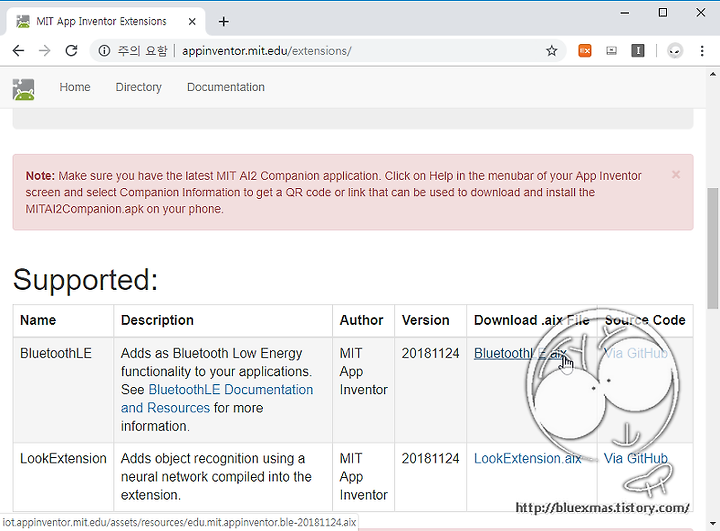Open the Home navigation item
Screen dimensions: 720x531
pyautogui.click(x=75, y=87)
